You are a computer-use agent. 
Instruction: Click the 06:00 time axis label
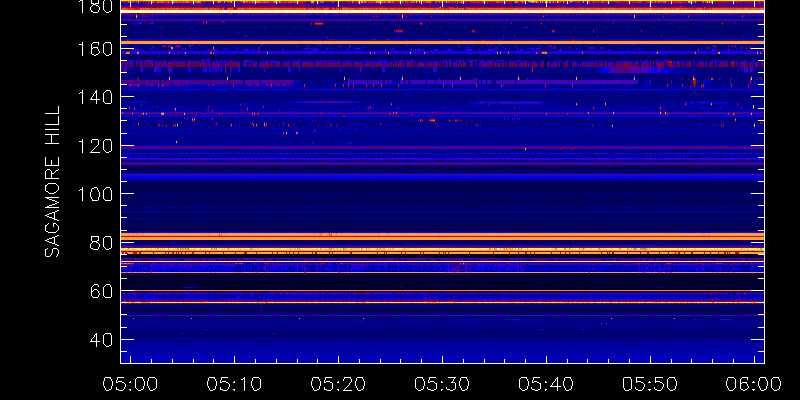[754, 383]
